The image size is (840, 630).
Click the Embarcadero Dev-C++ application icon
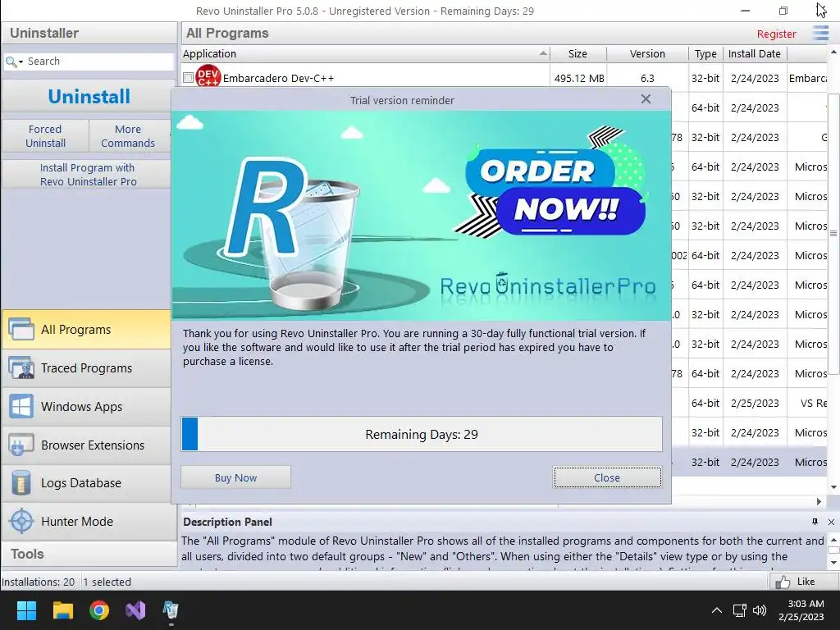pos(208,76)
